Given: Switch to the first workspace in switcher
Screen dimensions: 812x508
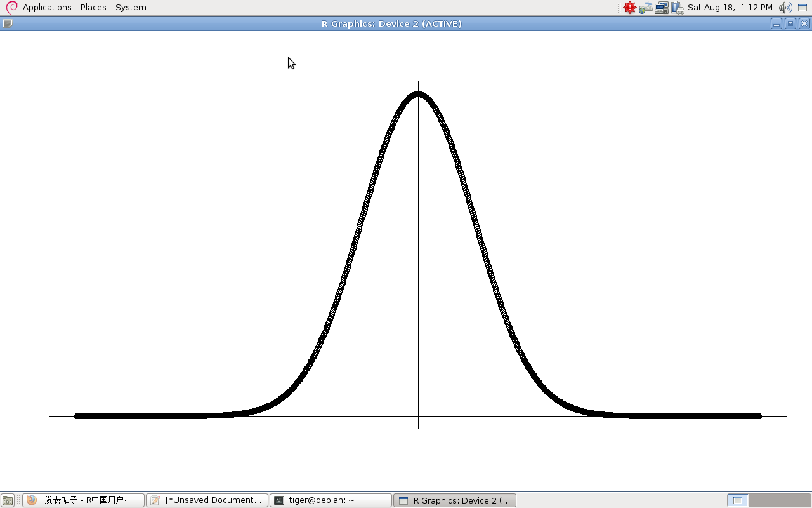Looking at the screenshot, I should point(738,500).
